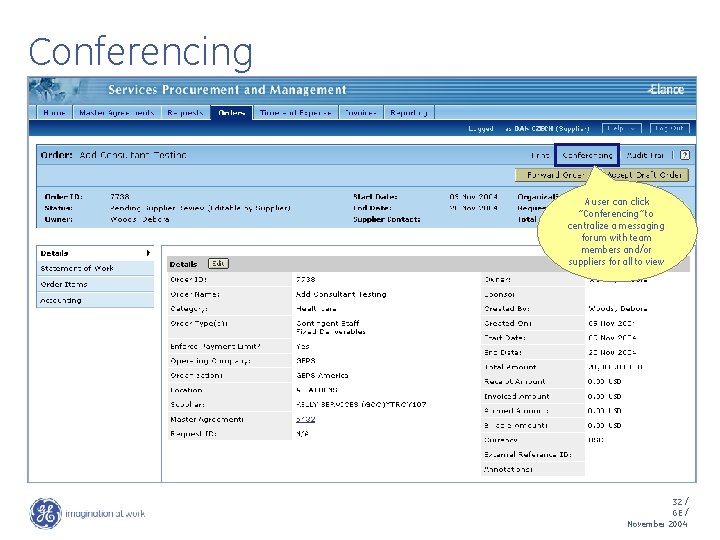
Task: Open the Invoices tab
Action: point(361,112)
